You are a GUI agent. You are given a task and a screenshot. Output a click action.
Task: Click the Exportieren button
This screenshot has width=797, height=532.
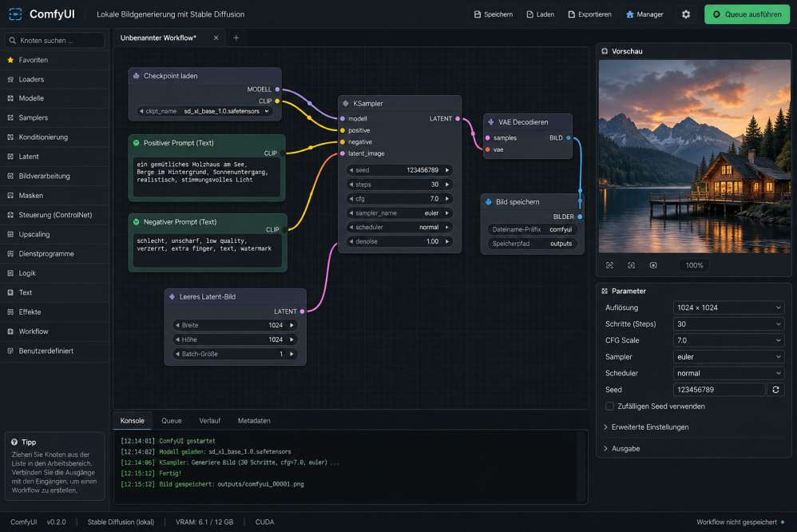click(589, 14)
